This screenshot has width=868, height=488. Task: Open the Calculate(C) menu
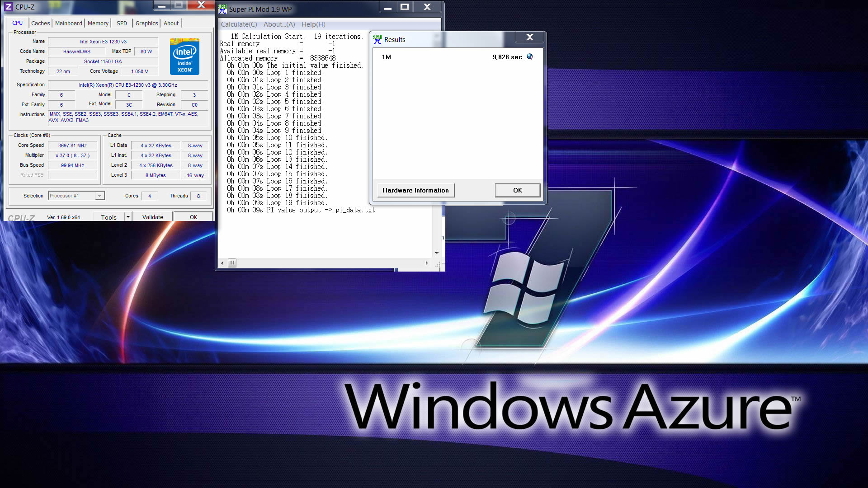(239, 24)
